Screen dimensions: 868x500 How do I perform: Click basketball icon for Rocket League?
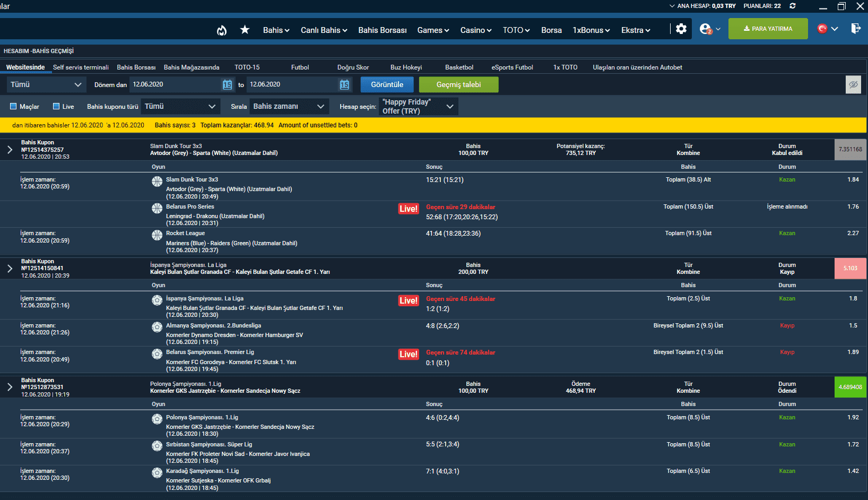click(x=157, y=235)
